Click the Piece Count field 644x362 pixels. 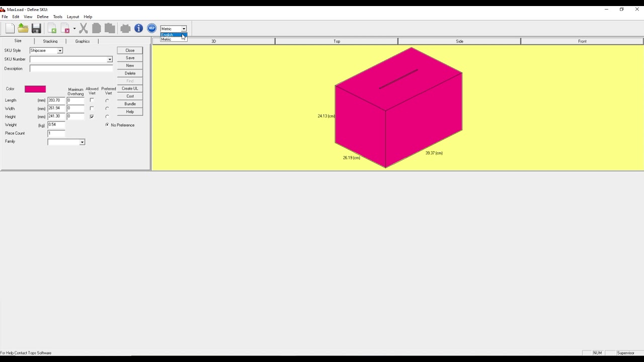pyautogui.click(x=56, y=133)
